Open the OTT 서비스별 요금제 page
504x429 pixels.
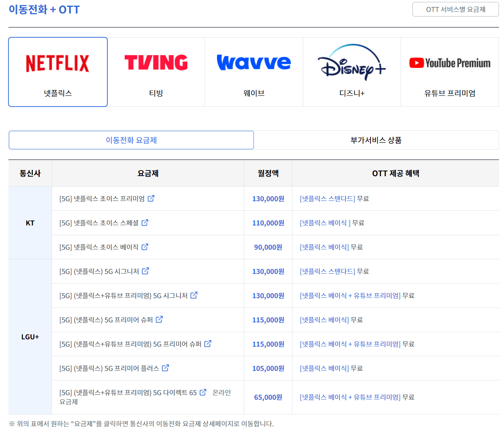[x=456, y=9]
